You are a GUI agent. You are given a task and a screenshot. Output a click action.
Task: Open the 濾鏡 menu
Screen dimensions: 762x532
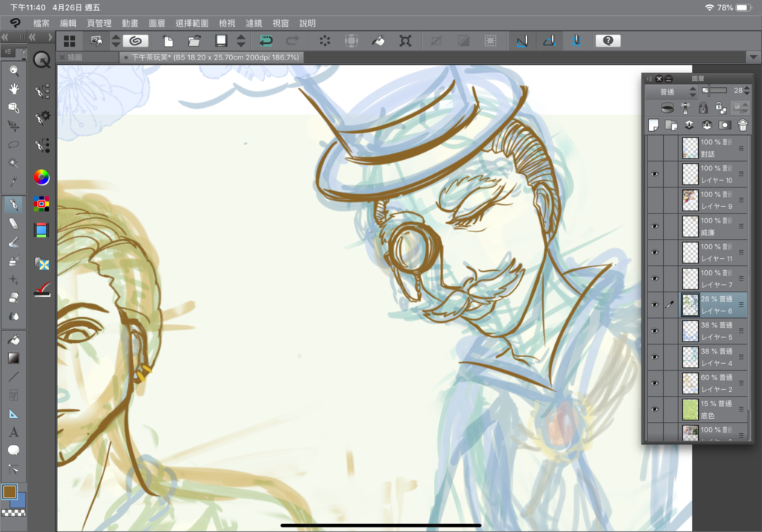(254, 23)
